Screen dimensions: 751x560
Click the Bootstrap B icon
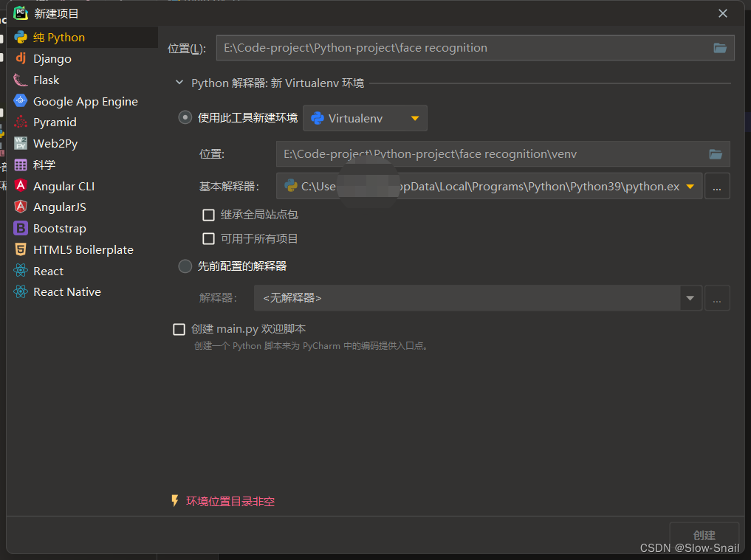(x=21, y=228)
